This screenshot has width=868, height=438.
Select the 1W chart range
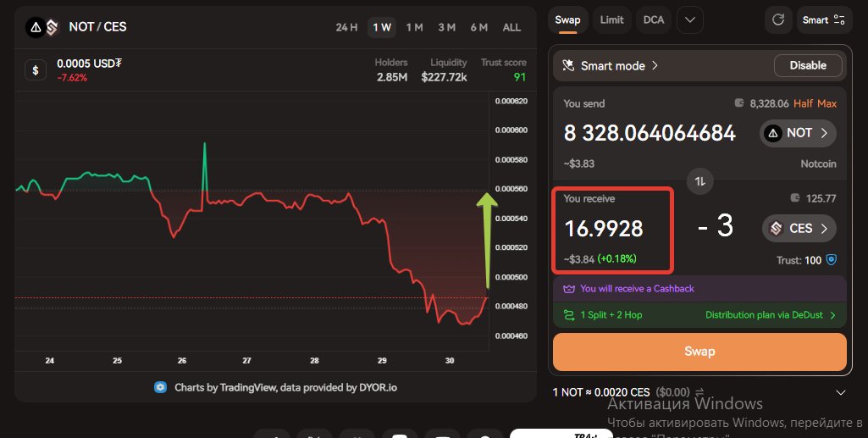pyautogui.click(x=382, y=27)
